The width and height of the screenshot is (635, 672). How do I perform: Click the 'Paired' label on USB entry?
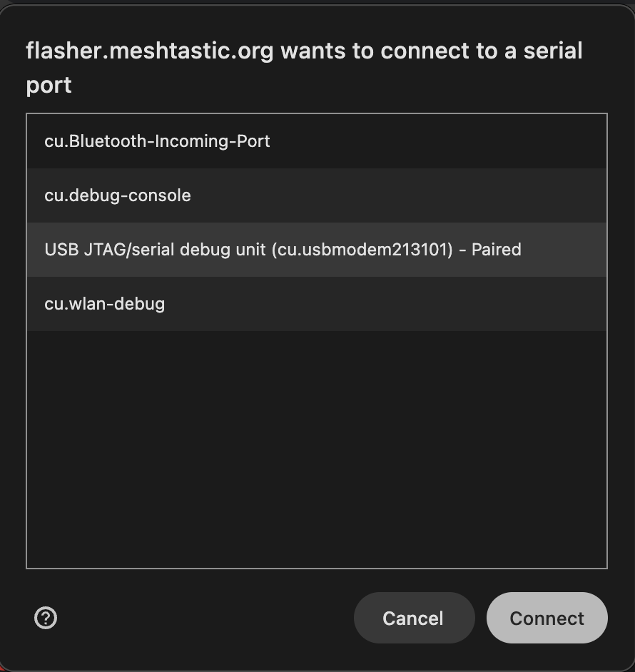point(496,250)
